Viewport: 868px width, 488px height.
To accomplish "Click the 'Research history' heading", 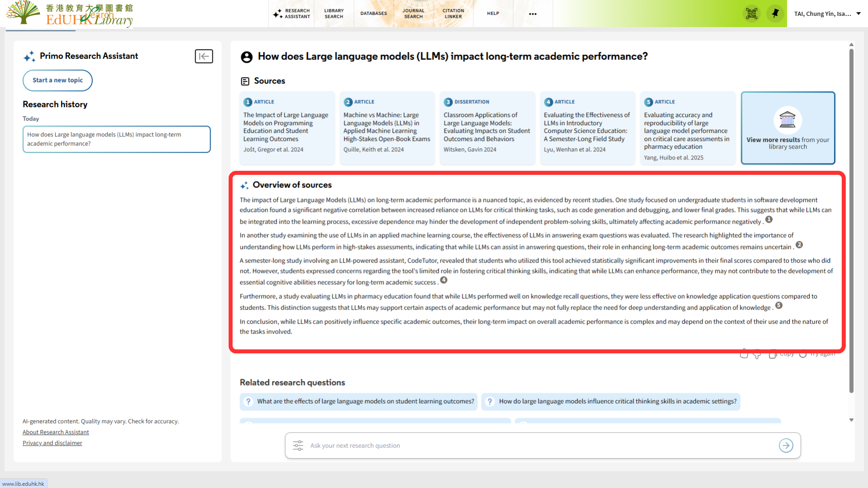I will [55, 104].
